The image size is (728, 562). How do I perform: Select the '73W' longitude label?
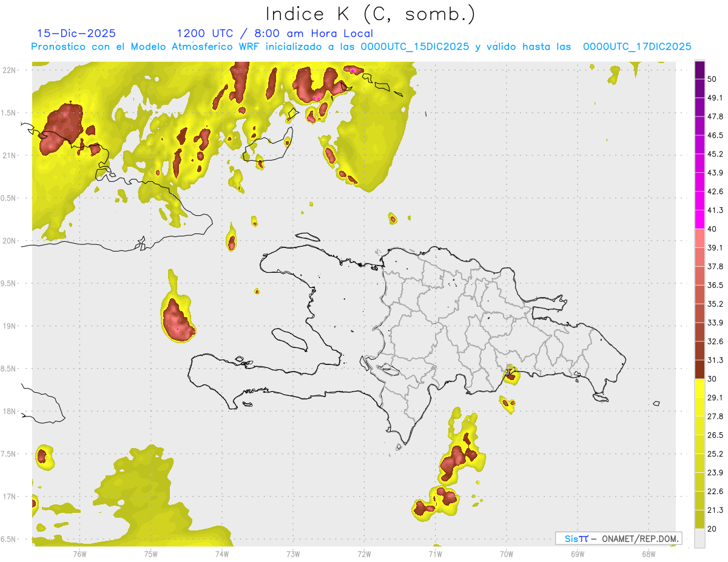coord(293,554)
